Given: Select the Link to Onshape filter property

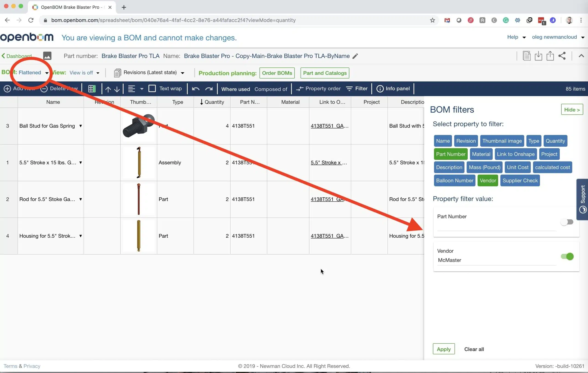Looking at the screenshot, I should (x=516, y=154).
